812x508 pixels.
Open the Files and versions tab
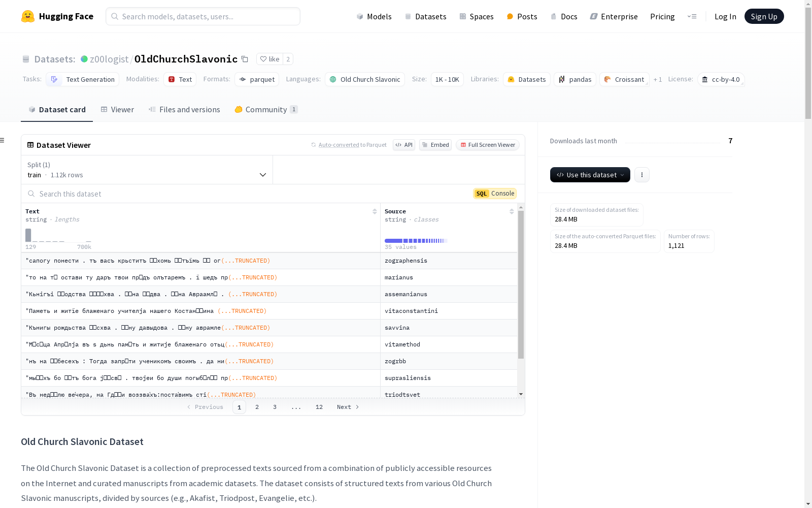[x=184, y=109]
